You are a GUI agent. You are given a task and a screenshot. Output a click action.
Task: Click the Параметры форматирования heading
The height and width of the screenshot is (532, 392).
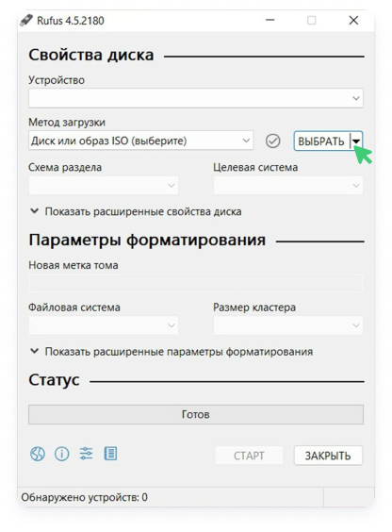[x=147, y=240]
